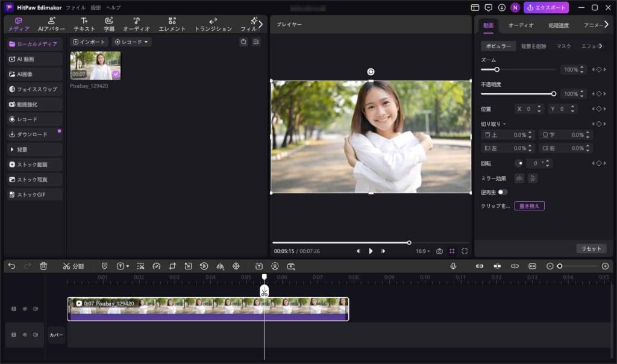Take a snapshot with the player camera icon
This screenshot has width=617, height=364.
(x=439, y=251)
